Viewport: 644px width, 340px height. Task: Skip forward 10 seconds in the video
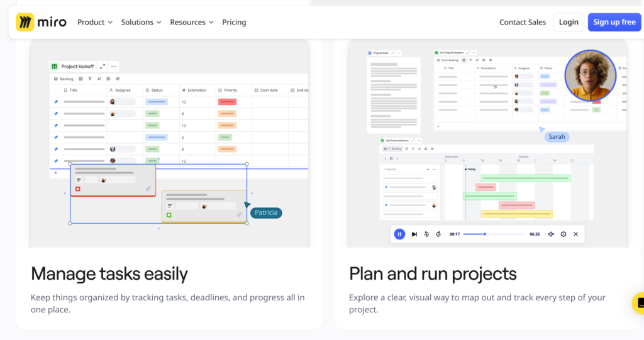438,234
